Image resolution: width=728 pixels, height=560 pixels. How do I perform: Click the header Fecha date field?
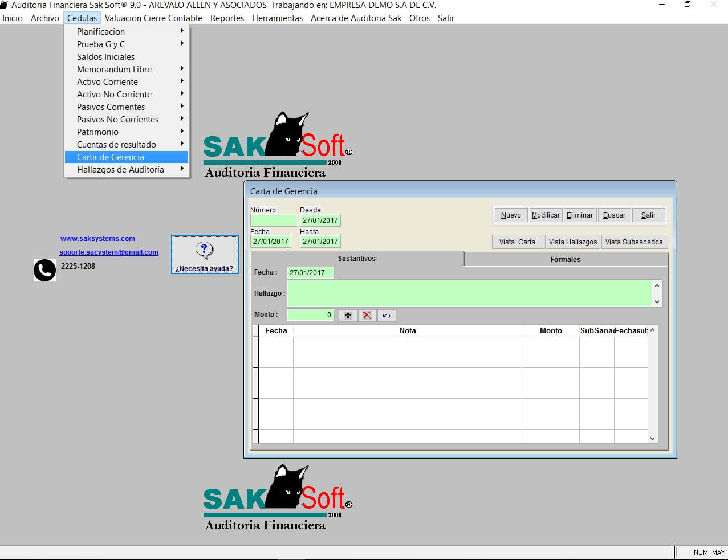(x=271, y=242)
